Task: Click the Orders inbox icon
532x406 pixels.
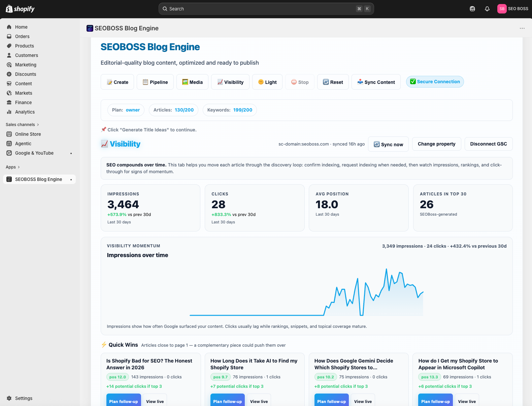Action: click(9, 36)
